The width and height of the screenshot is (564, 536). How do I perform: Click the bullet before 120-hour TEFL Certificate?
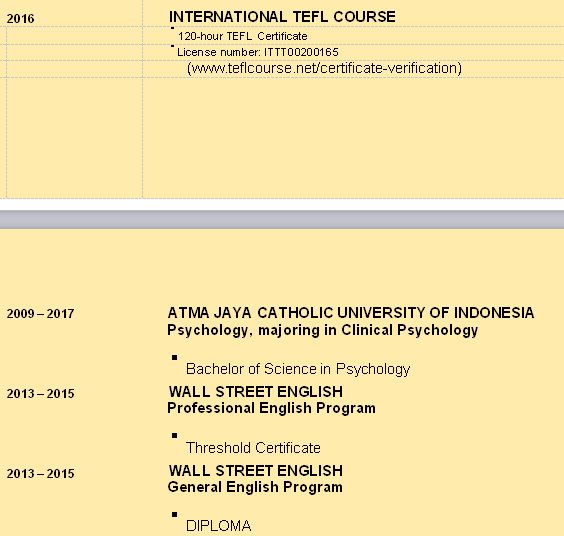173,28
